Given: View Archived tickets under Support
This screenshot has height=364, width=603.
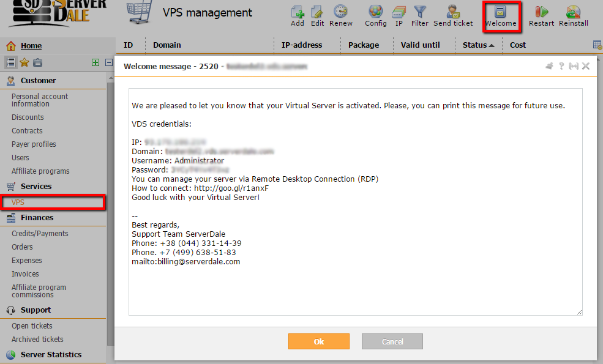Looking at the screenshot, I should (x=37, y=340).
